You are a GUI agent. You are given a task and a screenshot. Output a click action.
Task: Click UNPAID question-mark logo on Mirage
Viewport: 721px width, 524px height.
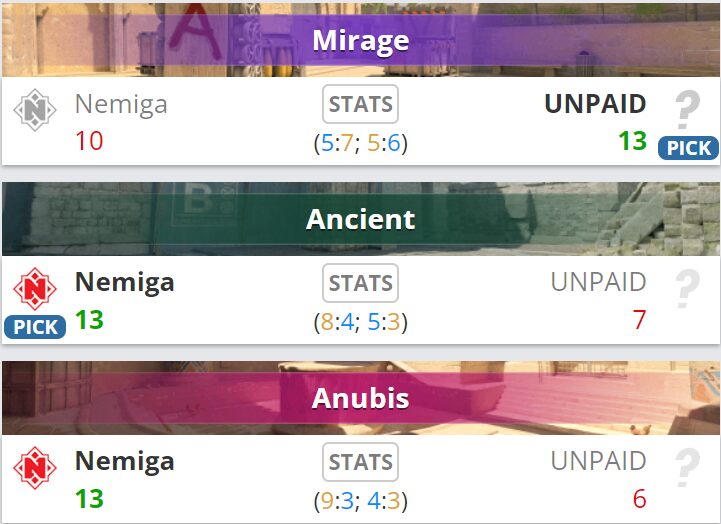pos(686,108)
